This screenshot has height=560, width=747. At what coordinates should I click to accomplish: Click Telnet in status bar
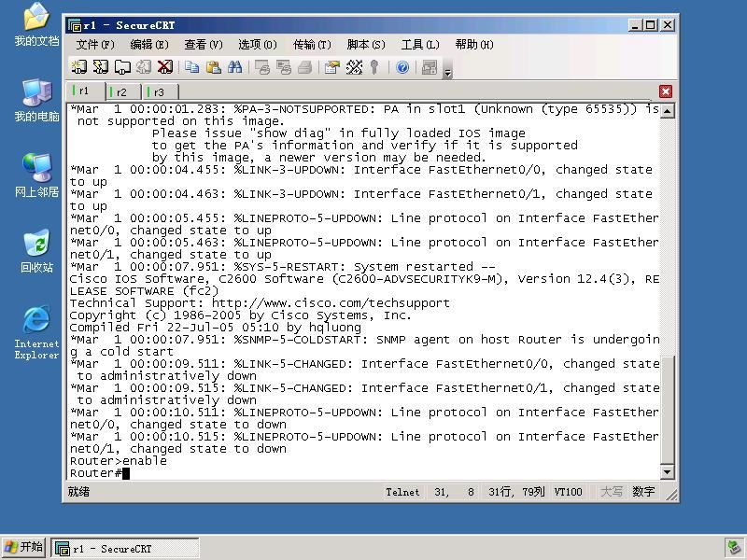tap(403, 492)
